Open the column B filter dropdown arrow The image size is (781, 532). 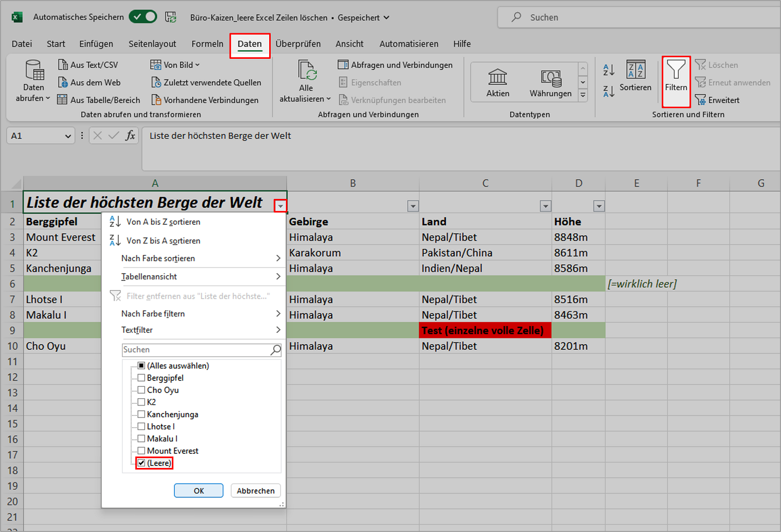point(413,206)
